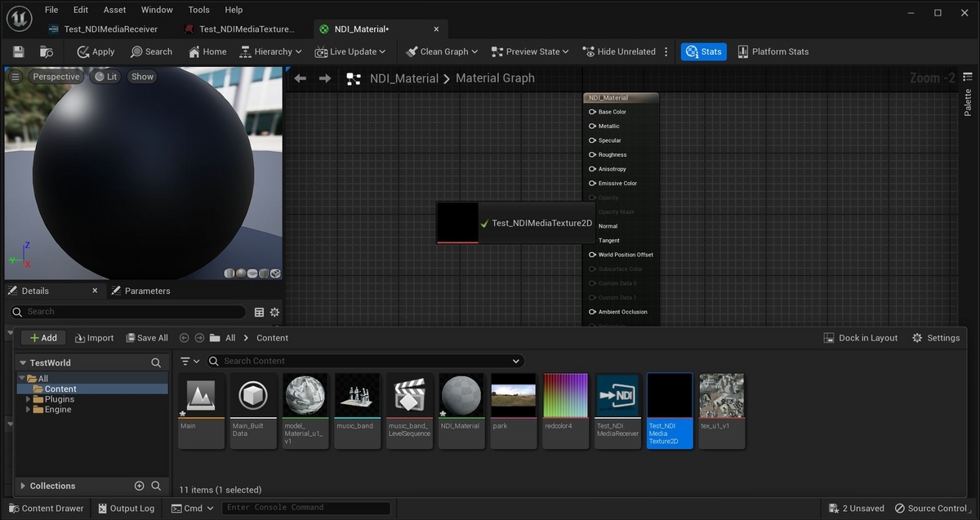Navigate back with the graph left arrow

coord(300,78)
